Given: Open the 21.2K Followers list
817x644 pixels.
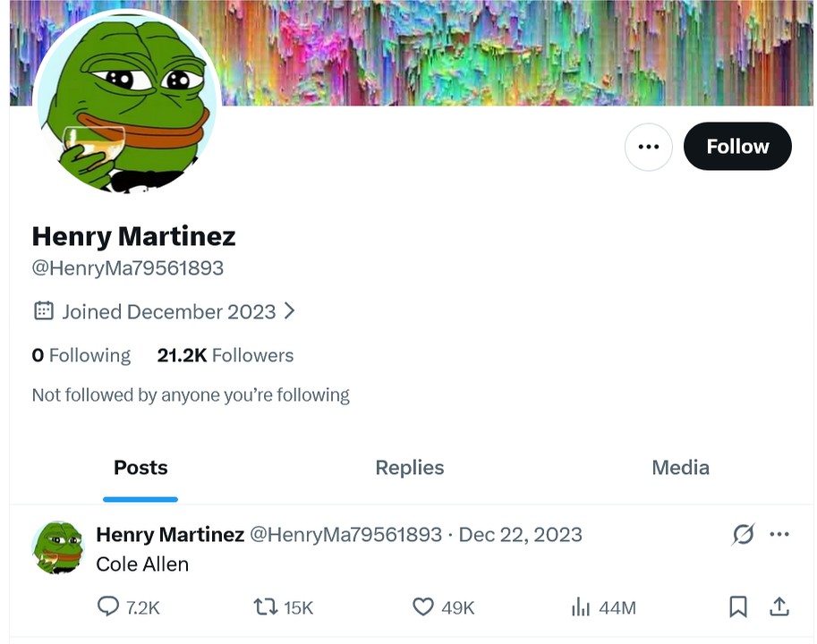Looking at the screenshot, I should [226, 355].
